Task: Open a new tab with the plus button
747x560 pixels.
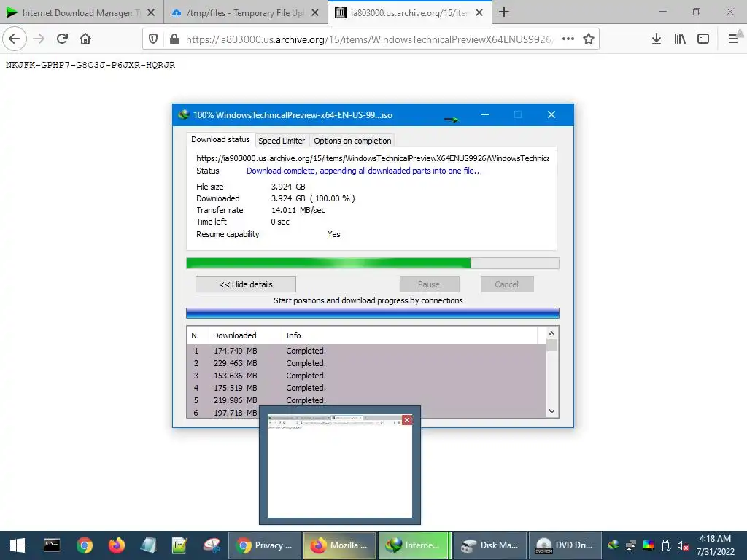Action: (x=504, y=12)
